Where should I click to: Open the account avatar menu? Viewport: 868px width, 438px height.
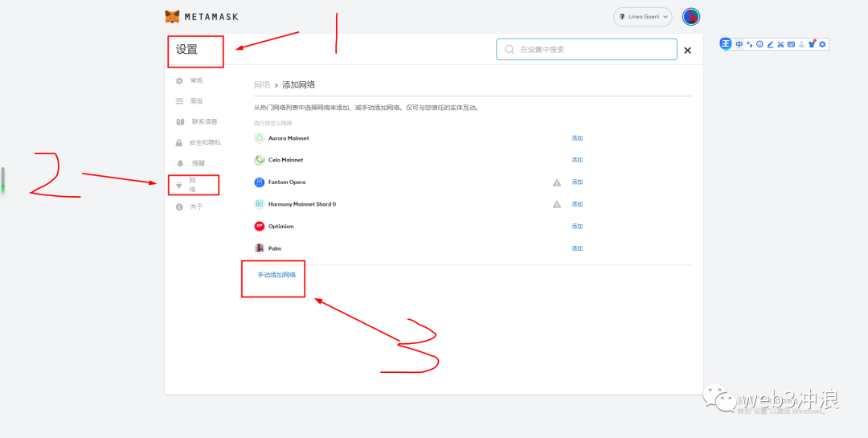coord(691,17)
